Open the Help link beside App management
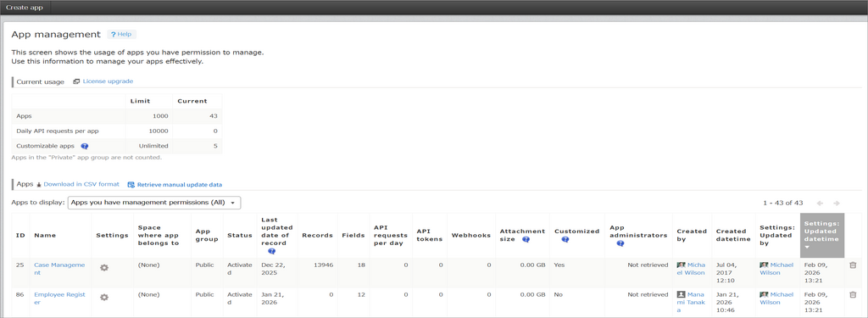The width and height of the screenshot is (868, 318). [x=121, y=35]
